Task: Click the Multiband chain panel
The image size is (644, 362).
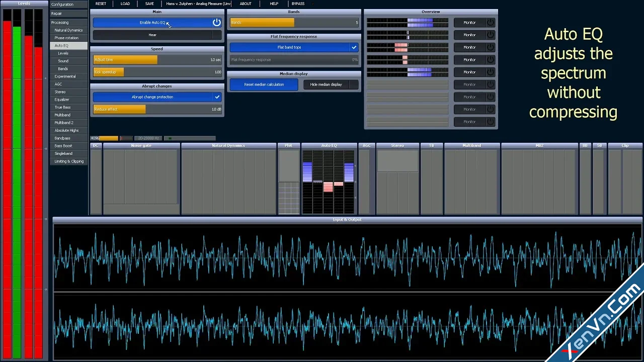Action: pos(471,179)
